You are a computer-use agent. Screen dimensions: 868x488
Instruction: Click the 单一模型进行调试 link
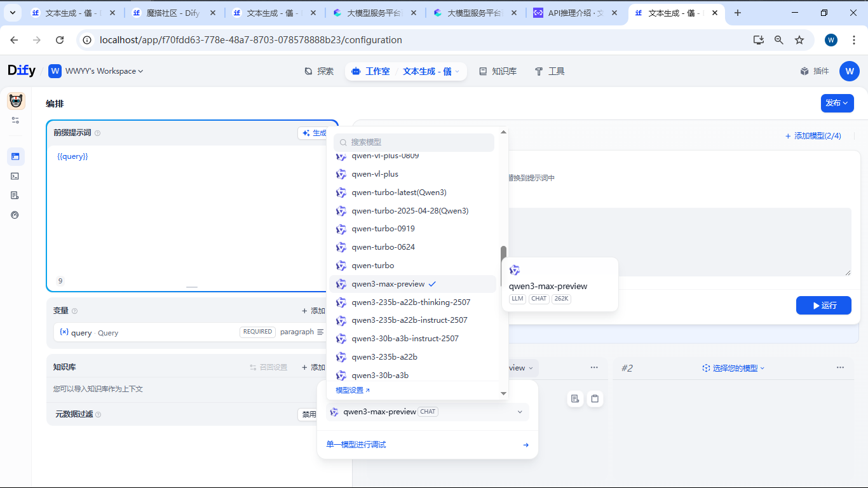[x=356, y=445]
